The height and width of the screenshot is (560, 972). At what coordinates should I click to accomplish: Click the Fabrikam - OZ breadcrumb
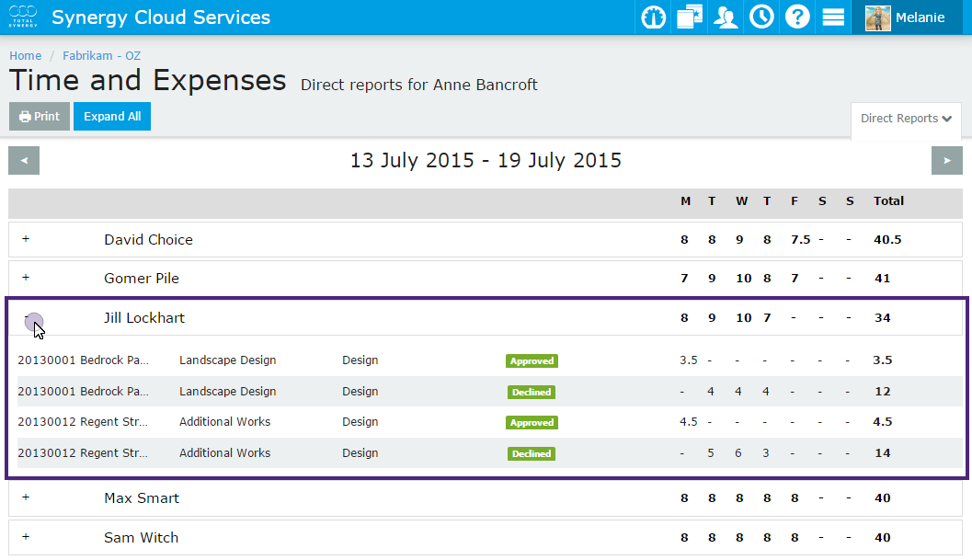[x=101, y=56]
